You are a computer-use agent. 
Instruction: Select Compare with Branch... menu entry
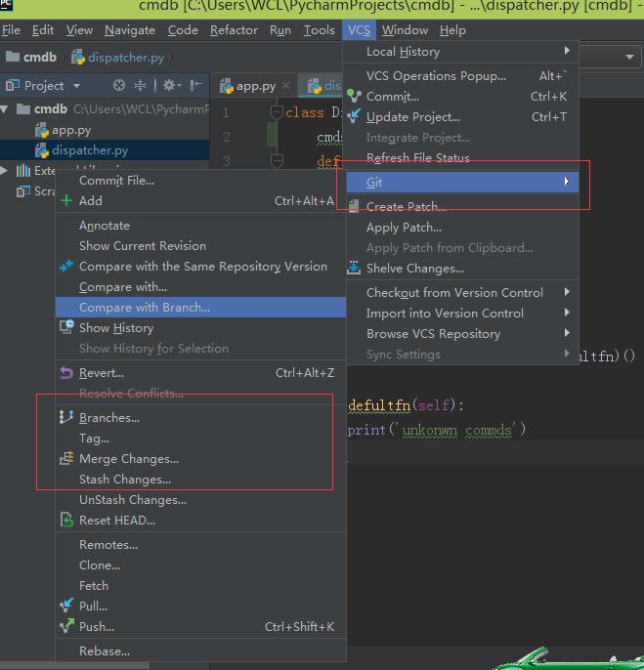200,308
